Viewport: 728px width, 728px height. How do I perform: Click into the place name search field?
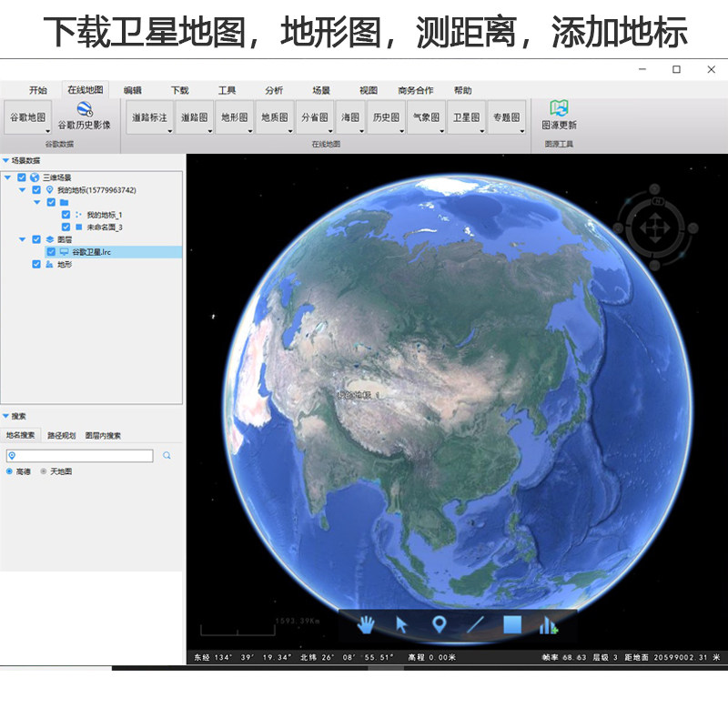point(80,456)
